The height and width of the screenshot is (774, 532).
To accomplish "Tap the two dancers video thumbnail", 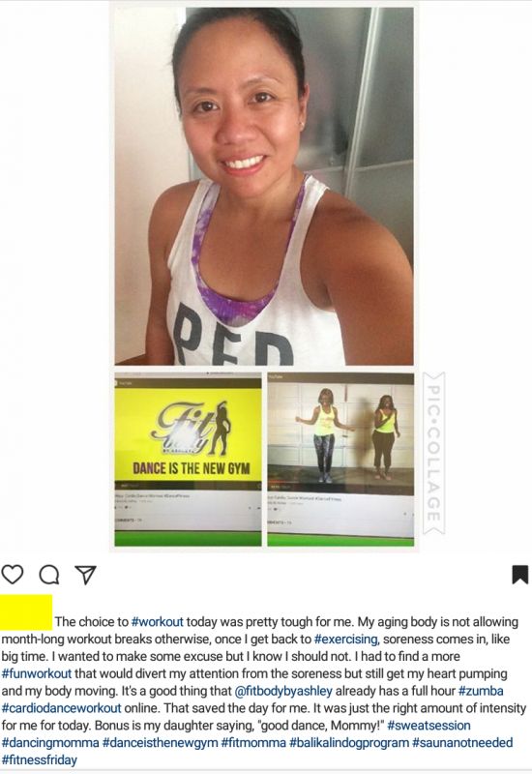I will click(340, 459).
